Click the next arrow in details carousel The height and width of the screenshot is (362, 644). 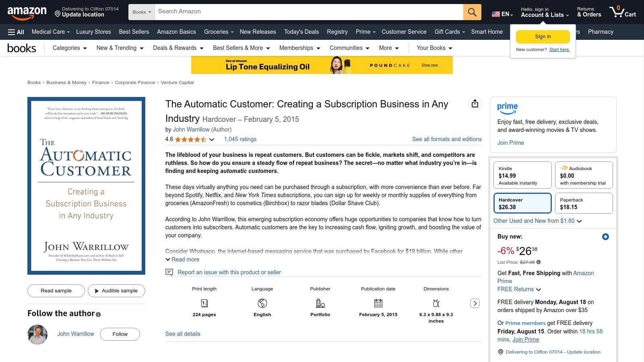(x=475, y=303)
